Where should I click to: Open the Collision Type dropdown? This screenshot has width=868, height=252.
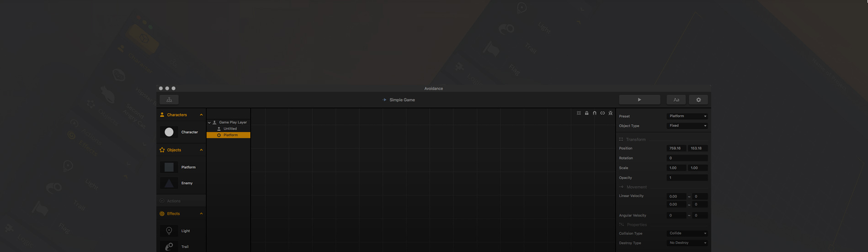coord(687,233)
